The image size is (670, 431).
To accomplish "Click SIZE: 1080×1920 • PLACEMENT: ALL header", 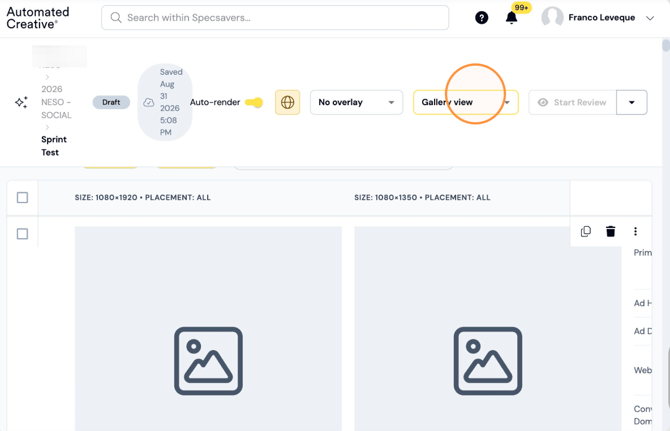I will (143, 197).
